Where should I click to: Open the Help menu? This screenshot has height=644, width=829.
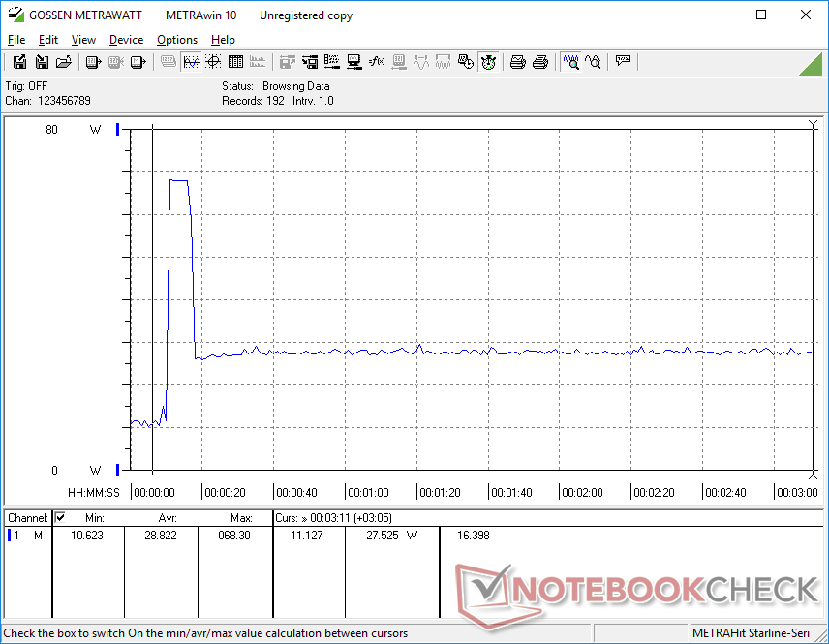tap(223, 40)
